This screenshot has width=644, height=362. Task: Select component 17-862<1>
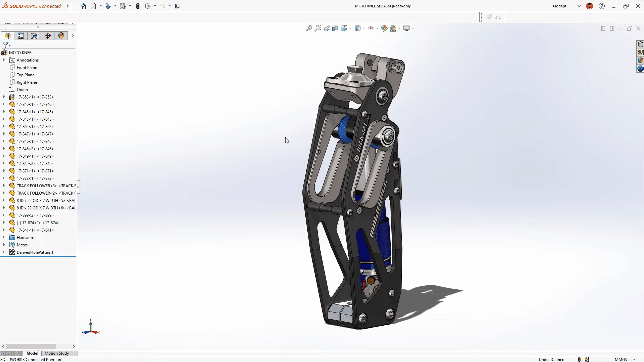coord(35,127)
